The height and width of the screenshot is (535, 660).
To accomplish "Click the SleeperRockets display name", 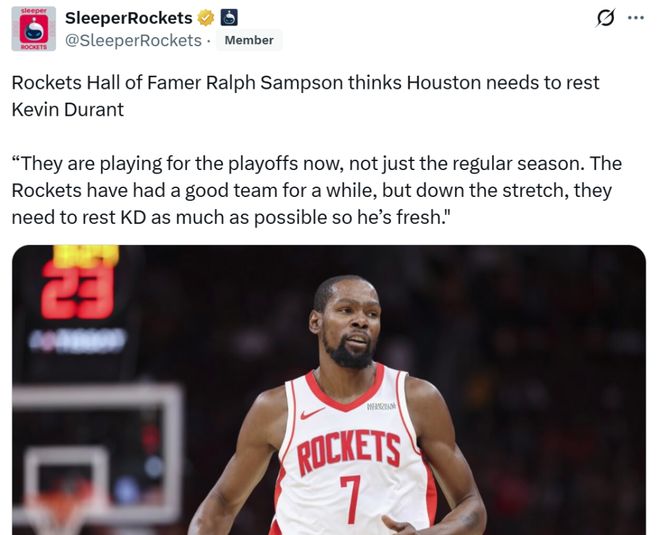I will (129, 18).
